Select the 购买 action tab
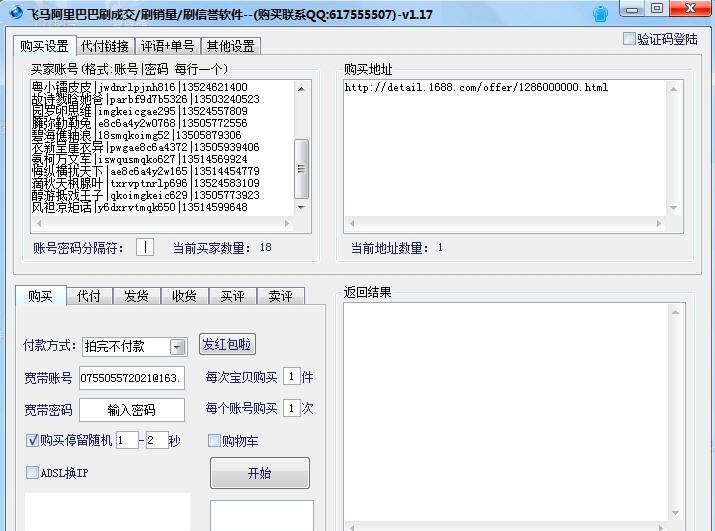The height and width of the screenshot is (531, 715). [x=41, y=296]
